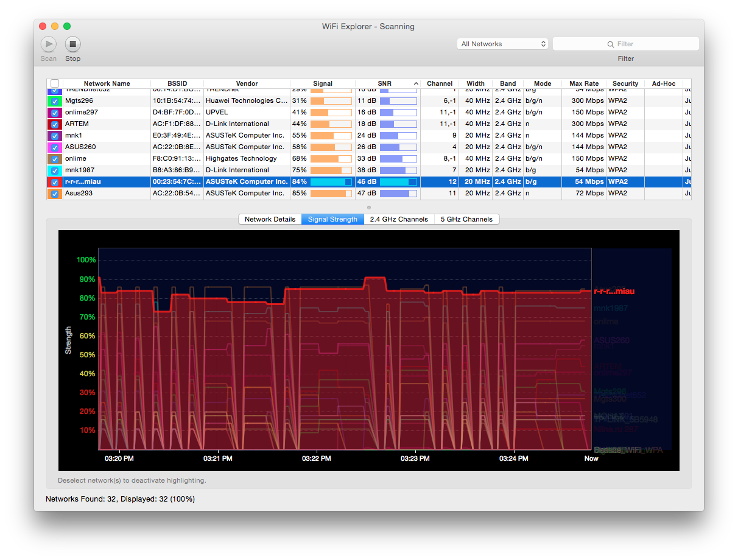Image resolution: width=738 pixels, height=560 pixels.
Task: Click inside the Filter search field
Action: [x=626, y=44]
